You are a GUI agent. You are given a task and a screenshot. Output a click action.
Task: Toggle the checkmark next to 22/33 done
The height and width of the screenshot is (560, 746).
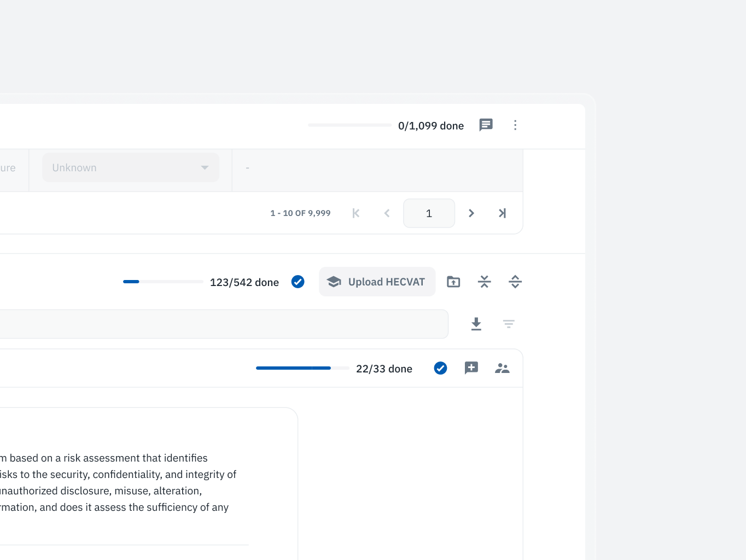click(x=440, y=369)
